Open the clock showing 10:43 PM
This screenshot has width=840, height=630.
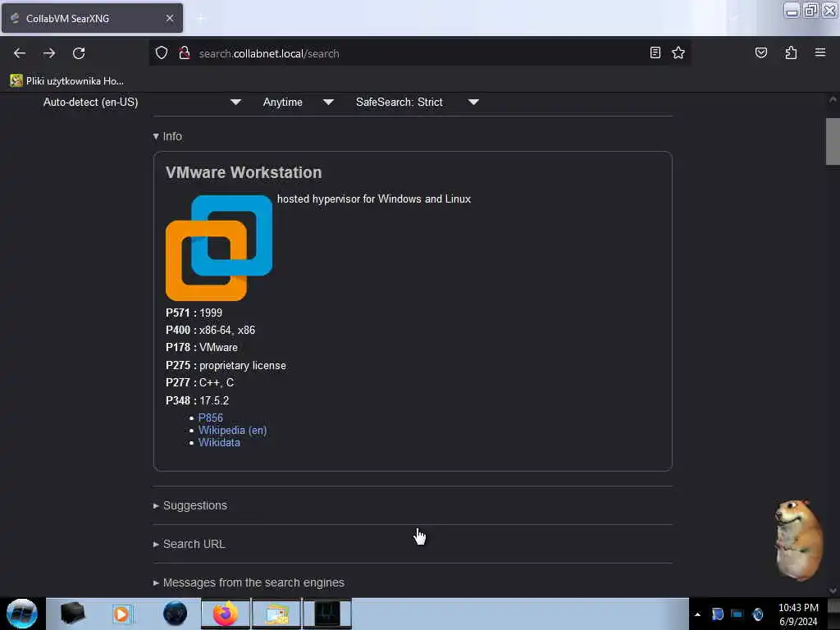coord(797,614)
